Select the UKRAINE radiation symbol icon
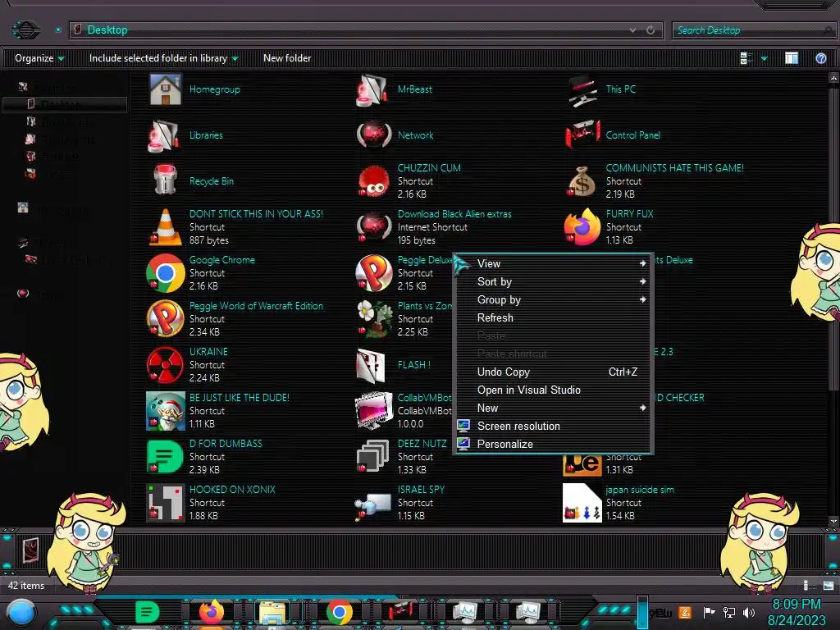 click(x=166, y=365)
